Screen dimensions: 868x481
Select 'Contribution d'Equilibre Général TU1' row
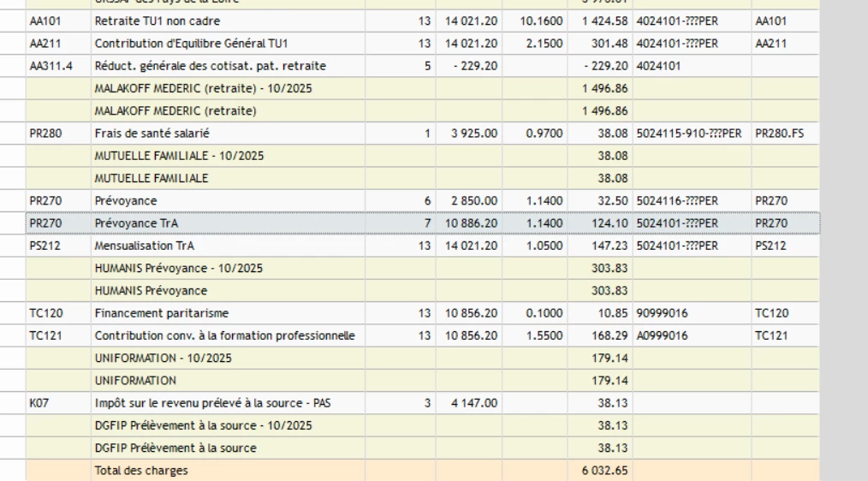[422, 43]
